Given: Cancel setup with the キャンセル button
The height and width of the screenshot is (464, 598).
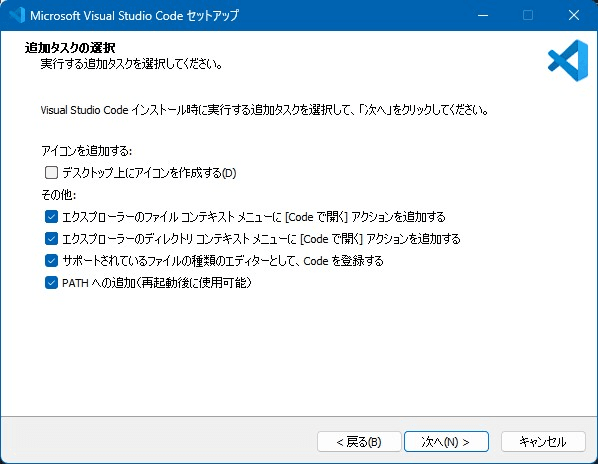Looking at the screenshot, I should click(543, 442).
